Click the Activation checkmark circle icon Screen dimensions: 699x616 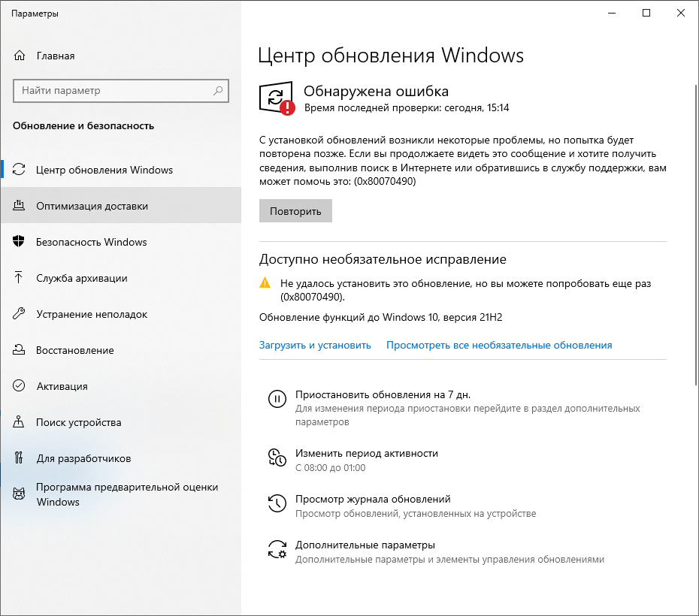(x=19, y=385)
